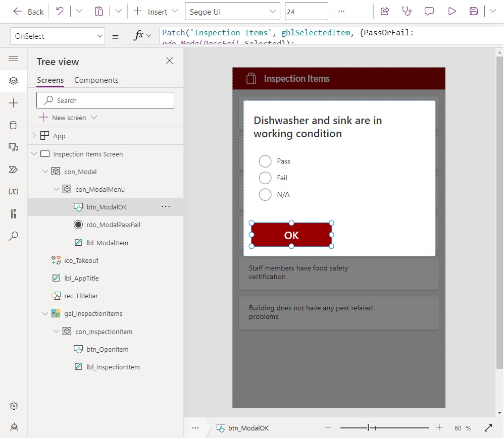Collapse the gal_InspectionItems tree node
504x438 pixels.
[x=45, y=314]
